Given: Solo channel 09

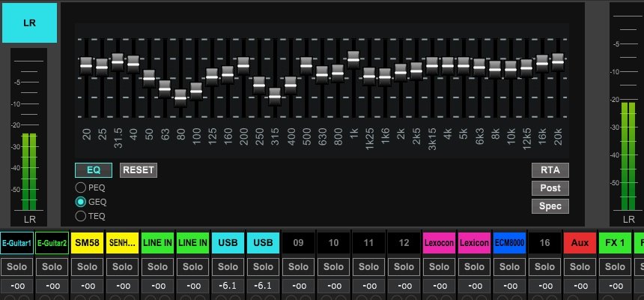Looking at the screenshot, I should point(299,267).
